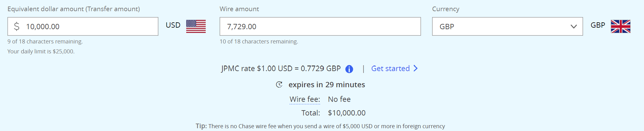Image resolution: width=644 pixels, height=131 pixels.
Task: Click the dollar sign in transfer amount field
Action: (x=17, y=26)
